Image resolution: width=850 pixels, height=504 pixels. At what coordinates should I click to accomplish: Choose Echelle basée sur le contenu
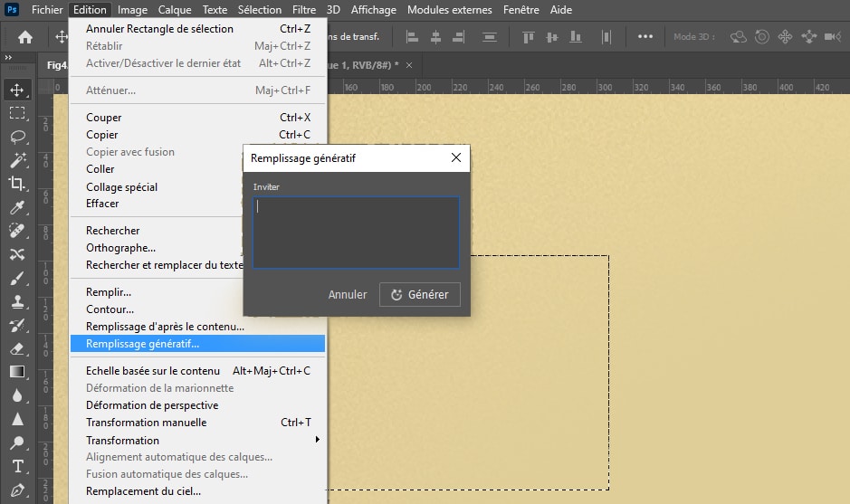198,371
